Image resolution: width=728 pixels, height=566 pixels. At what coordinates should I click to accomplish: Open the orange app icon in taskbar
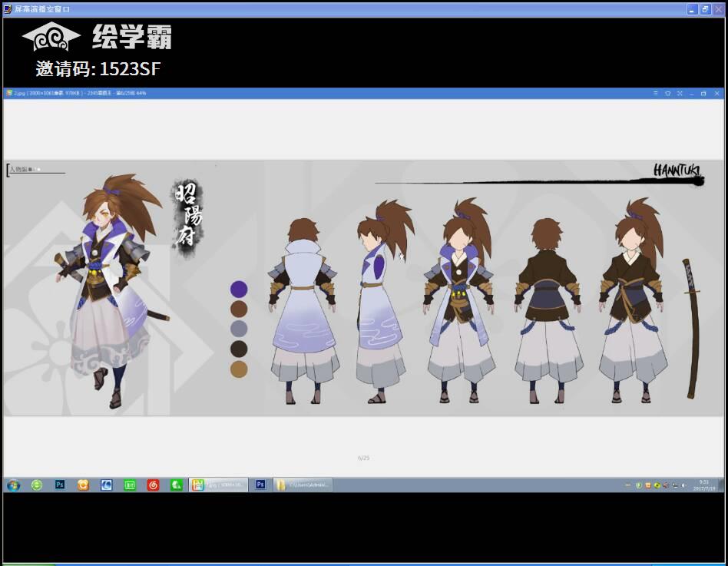83,485
